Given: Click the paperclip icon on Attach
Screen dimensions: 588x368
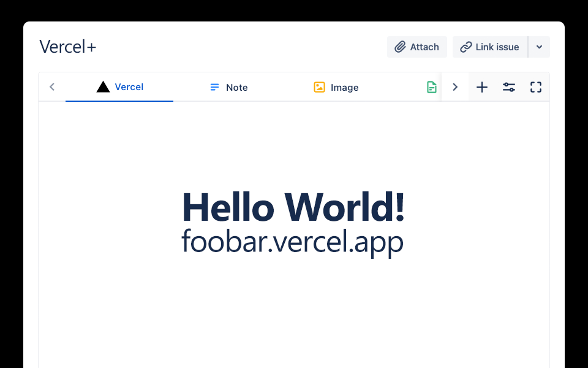Looking at the screenshot, I should pyautogui.click(x=401, y=47).
